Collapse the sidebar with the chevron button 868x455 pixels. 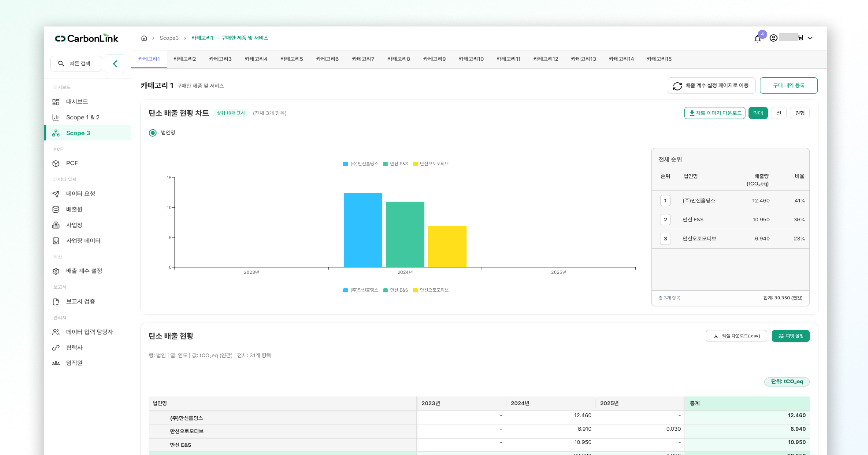115,64
